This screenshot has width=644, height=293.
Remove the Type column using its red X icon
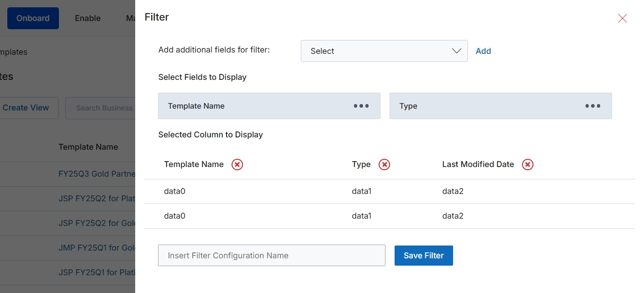click(384, 164)
